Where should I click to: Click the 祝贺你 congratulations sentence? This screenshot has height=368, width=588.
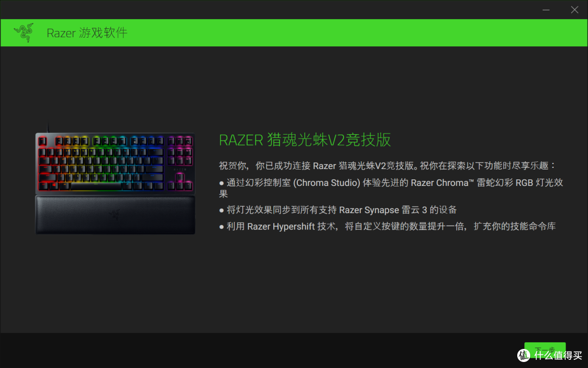[388, 166]
